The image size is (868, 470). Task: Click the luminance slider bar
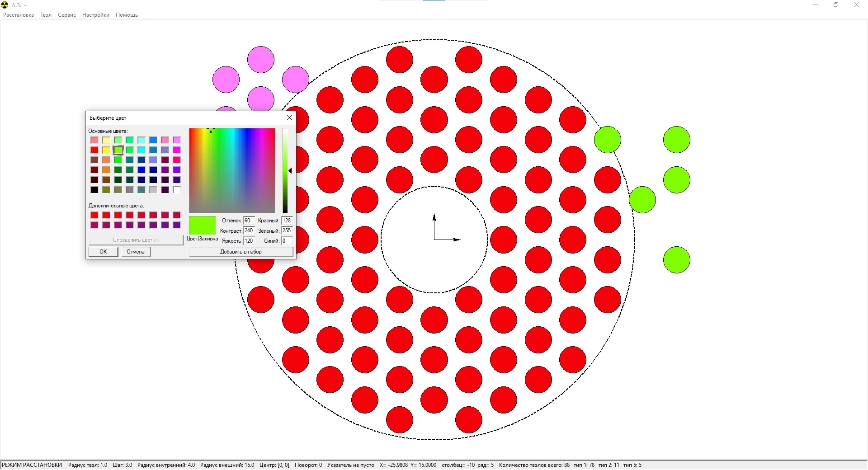(285, 170)
